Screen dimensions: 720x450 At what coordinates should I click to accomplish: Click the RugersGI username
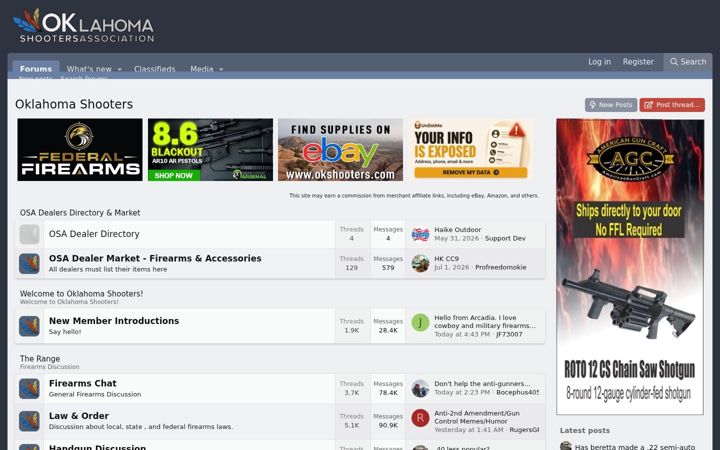coord(523,430)
